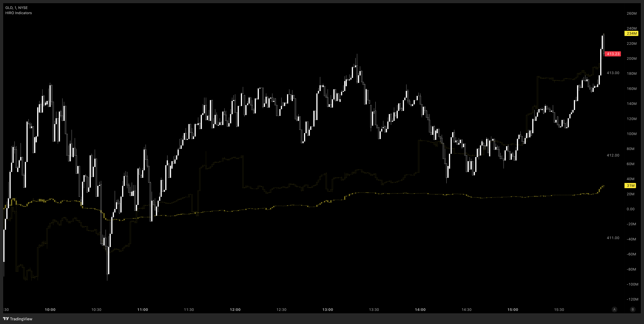
Task: Toggle the B scale button
Action: tap(633, 310)
